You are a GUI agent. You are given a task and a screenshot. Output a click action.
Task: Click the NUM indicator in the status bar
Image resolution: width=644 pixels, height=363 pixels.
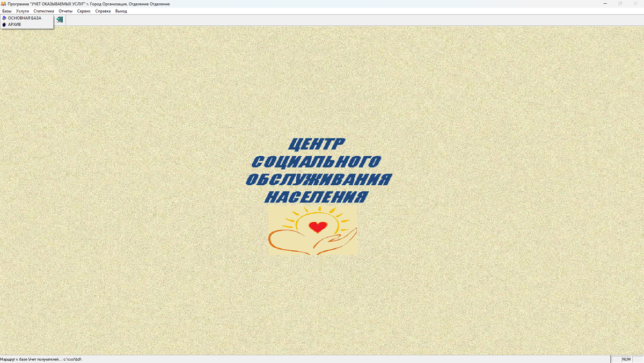click(x=626, y=359)
